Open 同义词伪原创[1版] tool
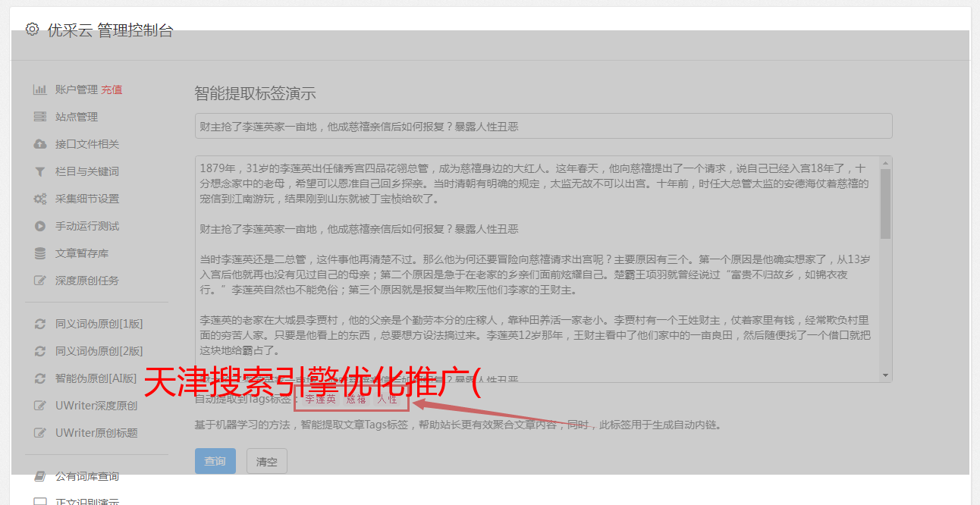 click(x=99, y=324)
